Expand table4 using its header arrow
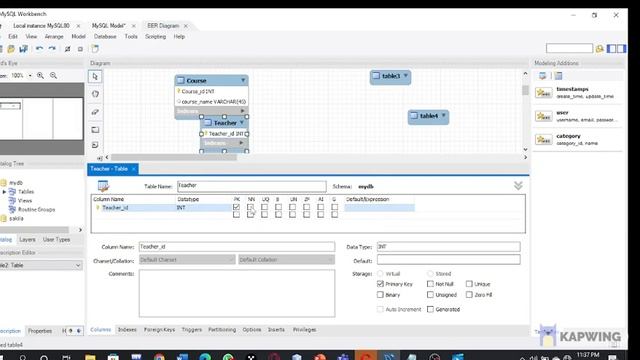Screen dimensions: 640x360 pyautogui.click(x=443, y=116)
